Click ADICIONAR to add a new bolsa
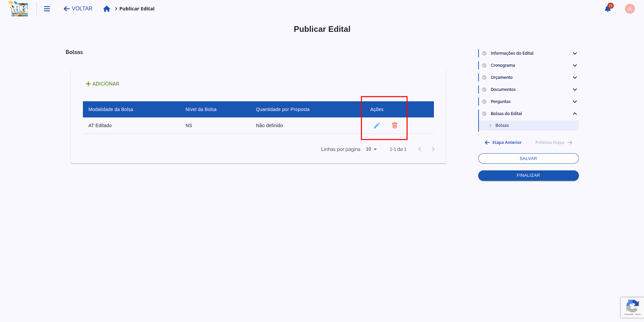 [x=102, y=84]
